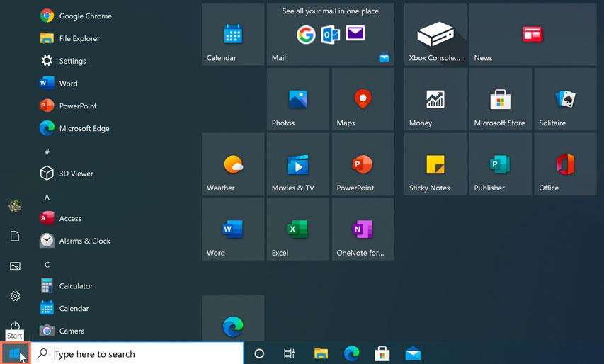604x364 pixels.
Task: Open the Microsoft Store tile
Action: [x=500, y=100]
